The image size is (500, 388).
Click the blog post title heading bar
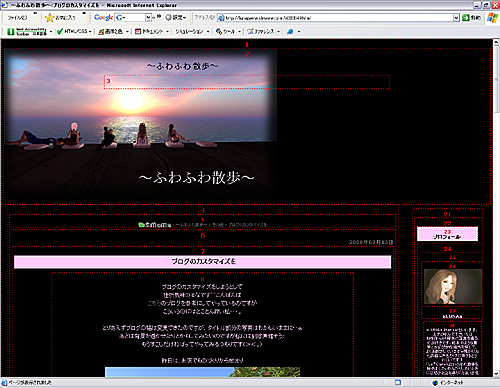pos(203,262)
